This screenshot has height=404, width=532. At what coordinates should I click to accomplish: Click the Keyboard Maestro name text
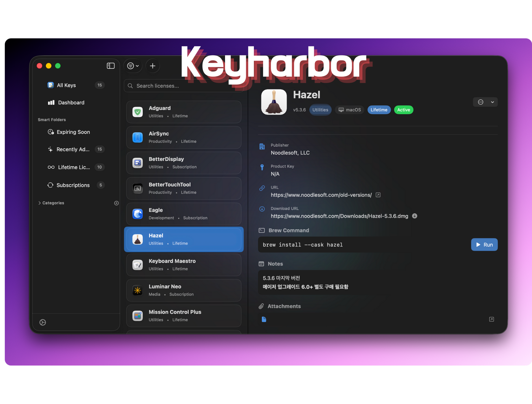tap(172, 261)
